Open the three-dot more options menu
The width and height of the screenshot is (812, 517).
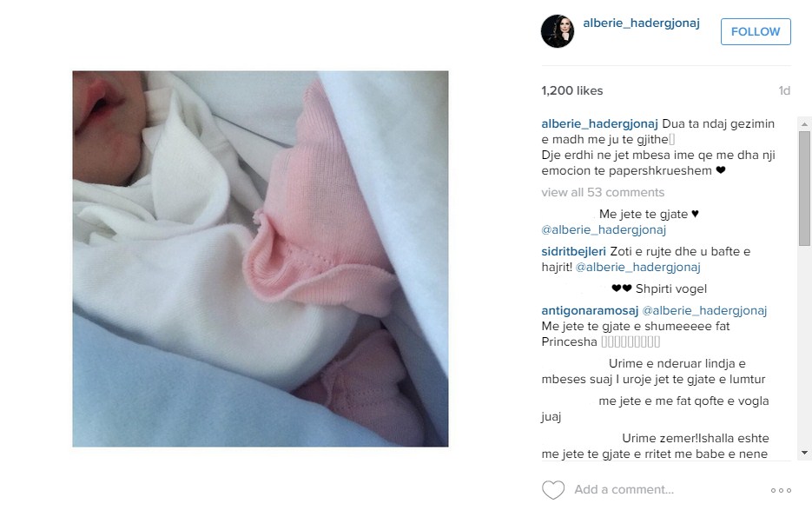coord(781,490)
